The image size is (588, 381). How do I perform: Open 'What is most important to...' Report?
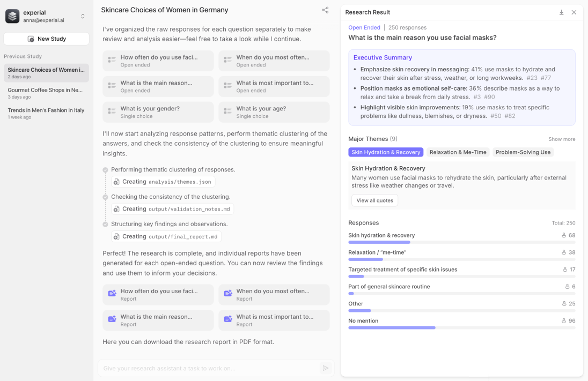[x=274, y=320]
